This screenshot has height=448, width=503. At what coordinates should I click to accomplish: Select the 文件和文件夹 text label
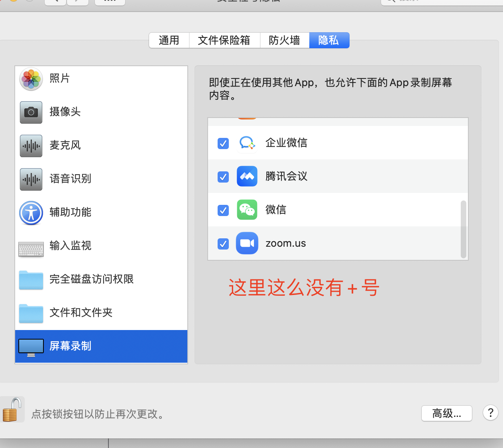(81, 312)
